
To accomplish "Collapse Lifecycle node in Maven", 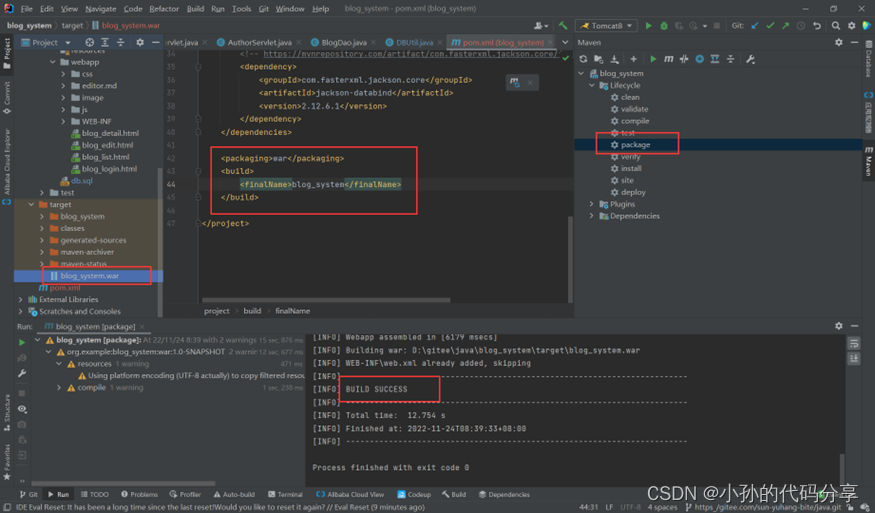I will 592,85.
